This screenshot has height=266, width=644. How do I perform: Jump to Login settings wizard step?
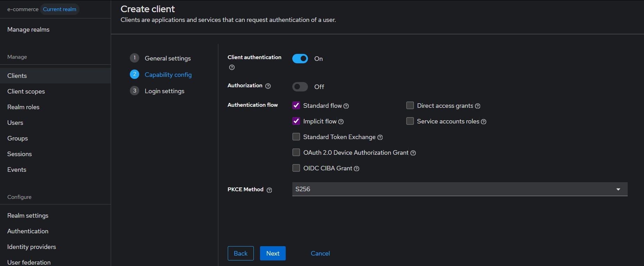(x=164, y=91)
